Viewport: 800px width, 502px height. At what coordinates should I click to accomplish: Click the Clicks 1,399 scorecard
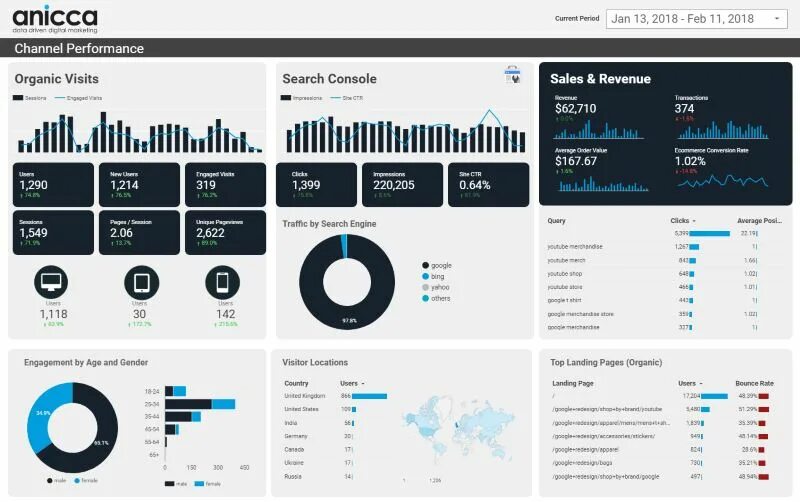point(316,185)
